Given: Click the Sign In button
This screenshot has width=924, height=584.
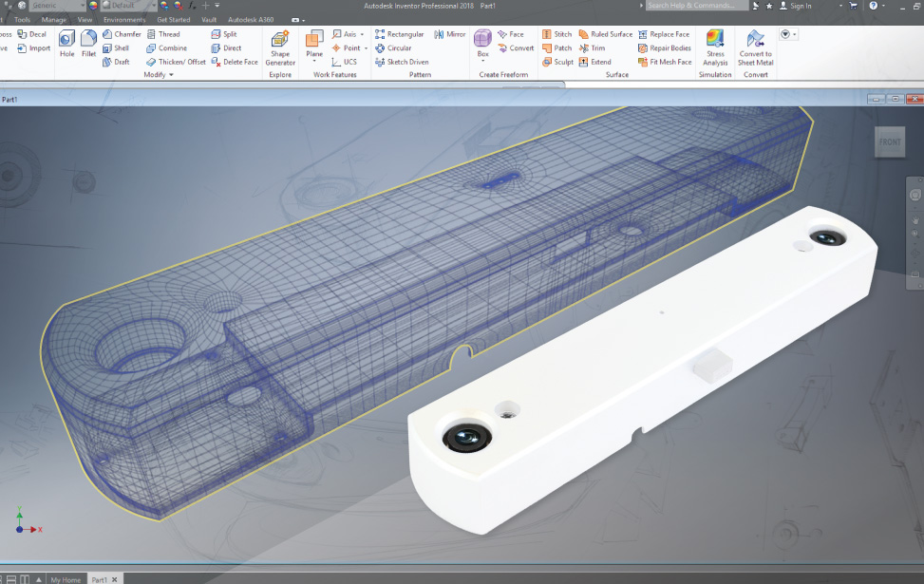Looking at the screenshot, I should point(796,6).
